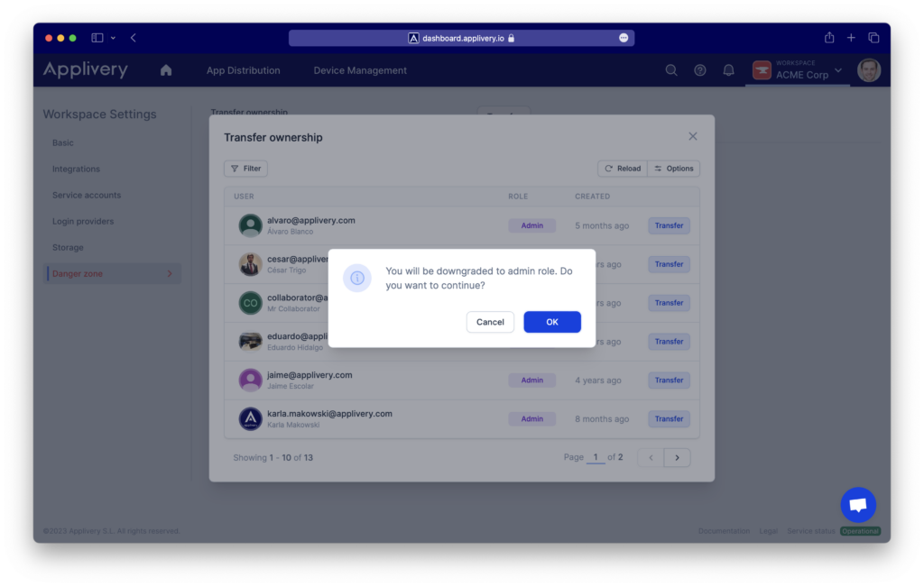Open sidebar options dropdown arrow in Safari

113,38
